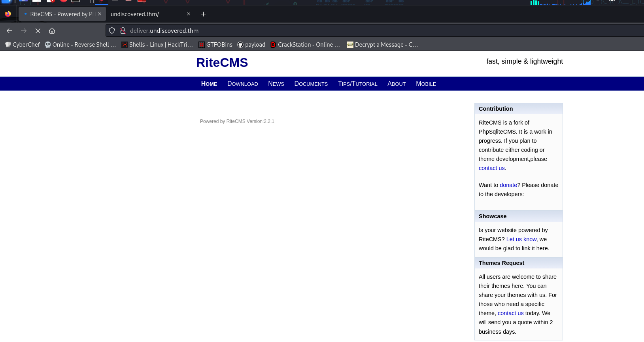This screenshot has height=342, width=644.
Task: Close the undiscovered.thm tab
Action: click(x=189, y=14)
